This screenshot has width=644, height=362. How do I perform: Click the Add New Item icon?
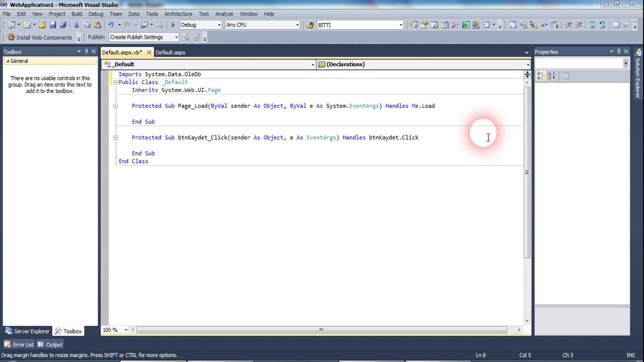click(26, 25)
